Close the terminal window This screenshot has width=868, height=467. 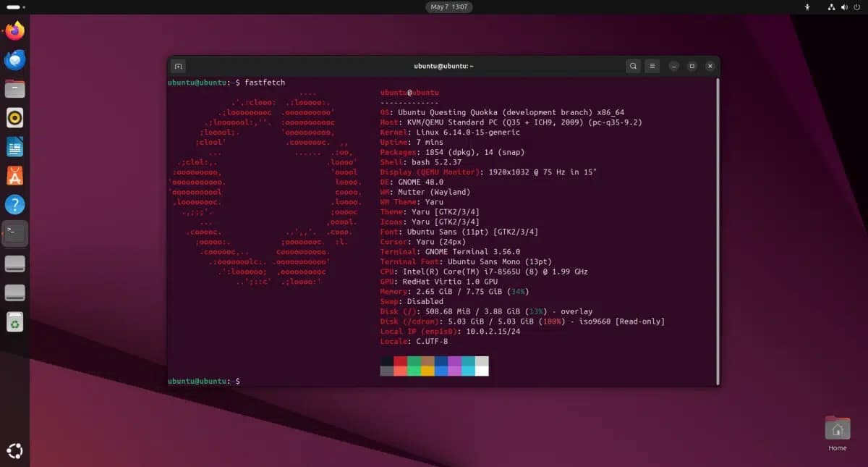[710, 66]
